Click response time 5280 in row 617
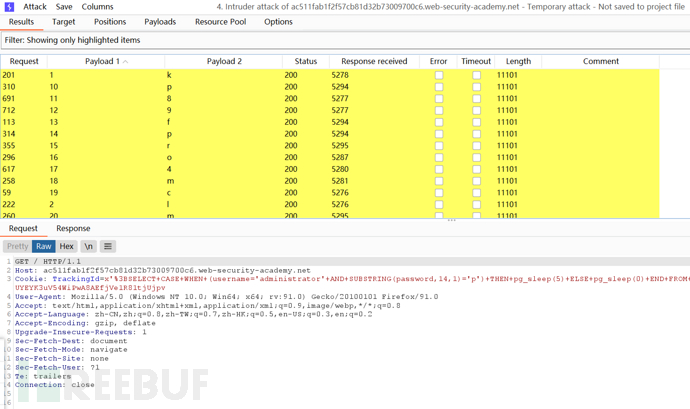 click(340, 169)
